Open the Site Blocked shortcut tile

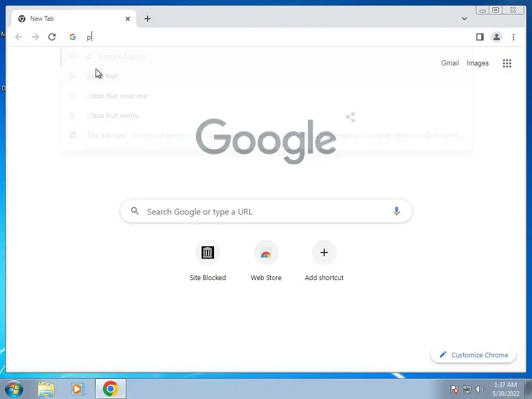pyautogui.click(x=208, y=261)
